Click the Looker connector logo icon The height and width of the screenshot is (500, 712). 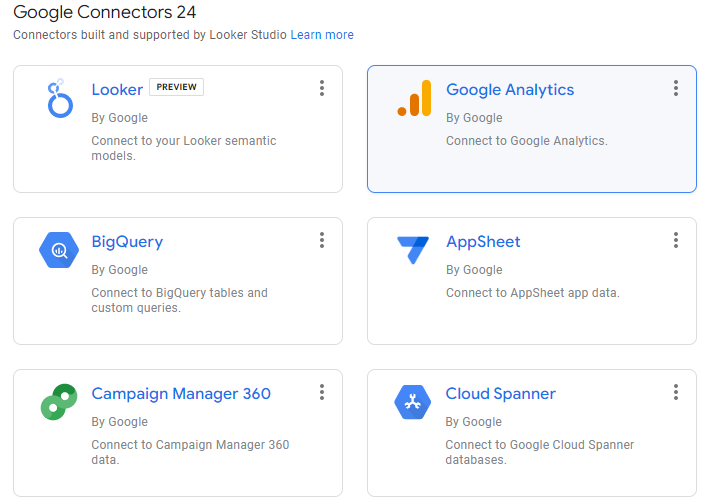click(60, 98)
